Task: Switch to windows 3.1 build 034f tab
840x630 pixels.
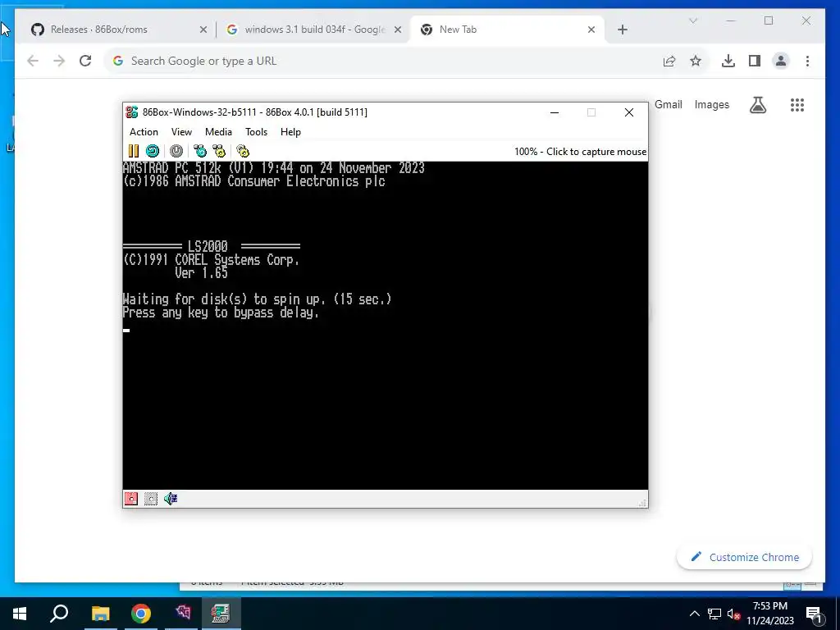Action: (314, 30)
